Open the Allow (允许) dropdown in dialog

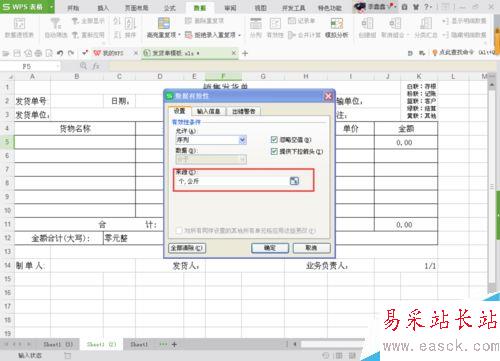(243, 140)
